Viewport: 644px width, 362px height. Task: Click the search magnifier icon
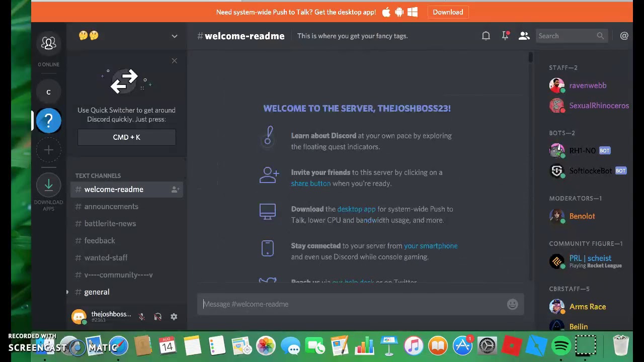tap(600, 36)
